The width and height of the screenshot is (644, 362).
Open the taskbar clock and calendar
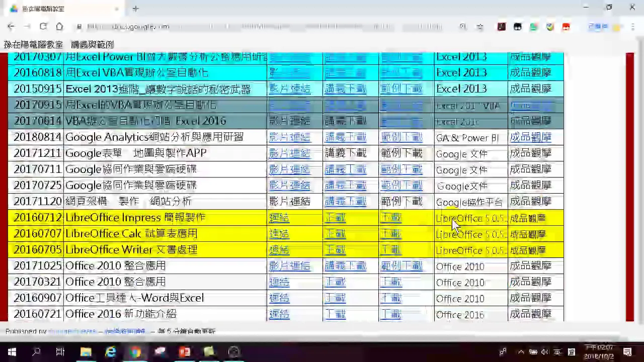point(599,352)
